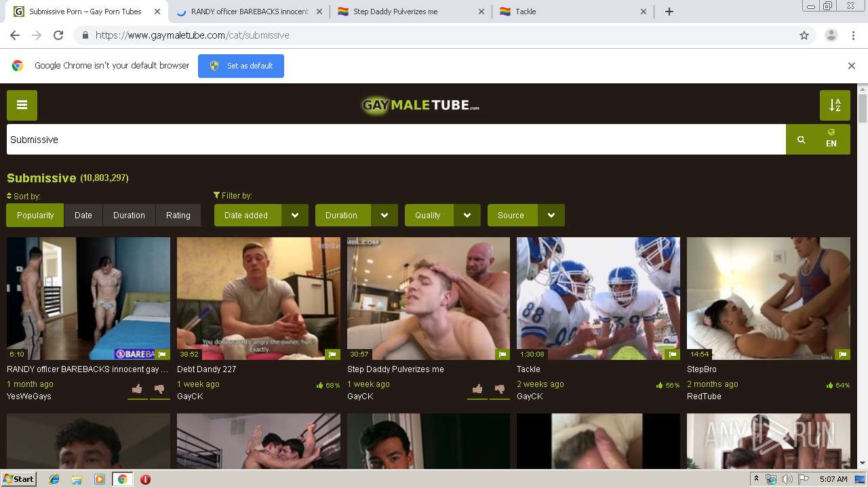
Task: Open the Tackle video title link
Action: 528,369
